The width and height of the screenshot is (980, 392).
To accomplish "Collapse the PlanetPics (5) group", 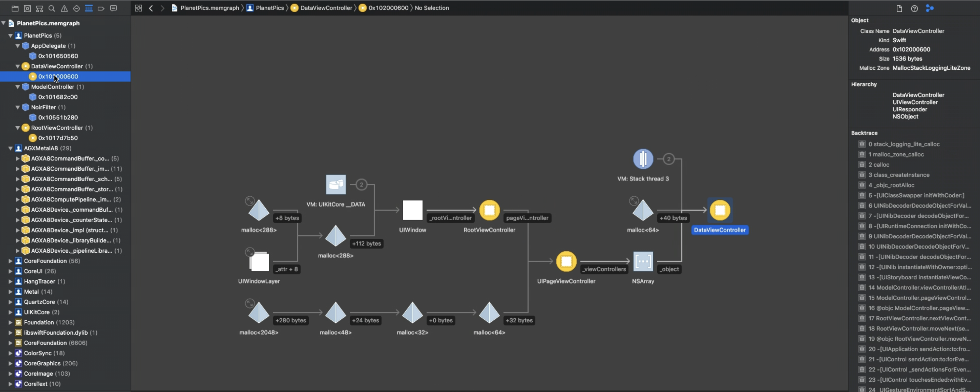I will (11, 36).
